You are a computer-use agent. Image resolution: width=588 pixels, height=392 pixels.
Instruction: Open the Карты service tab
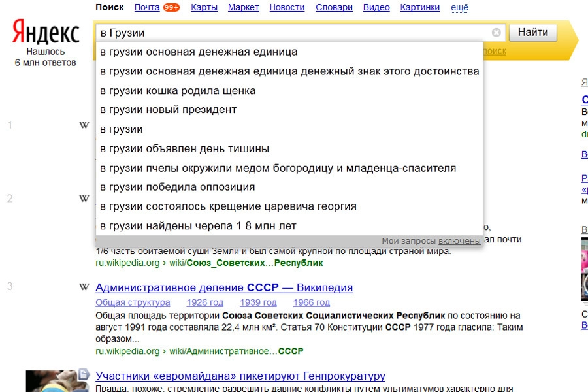[x=204, y=8]
